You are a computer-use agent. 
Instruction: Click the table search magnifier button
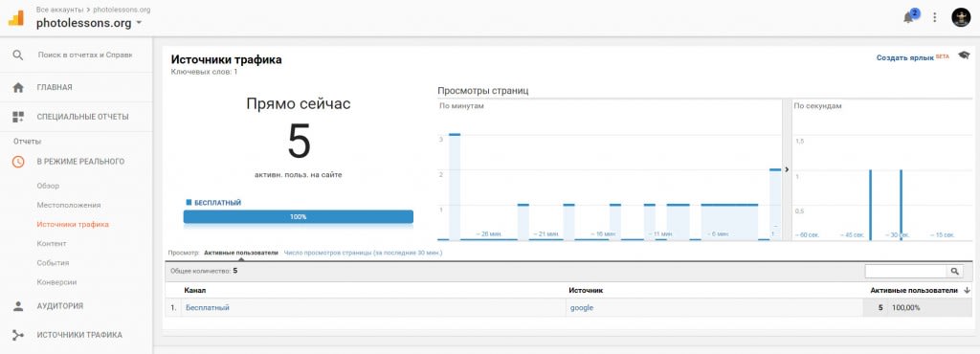point(955,271)
